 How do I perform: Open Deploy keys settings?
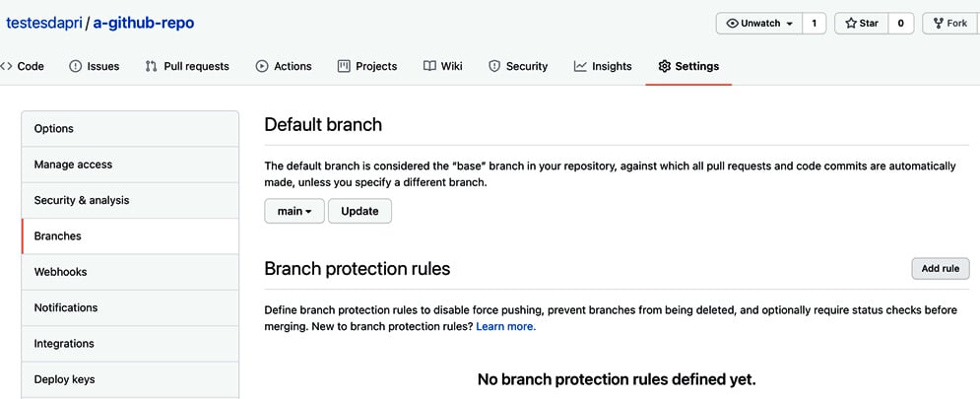(130, 379)
